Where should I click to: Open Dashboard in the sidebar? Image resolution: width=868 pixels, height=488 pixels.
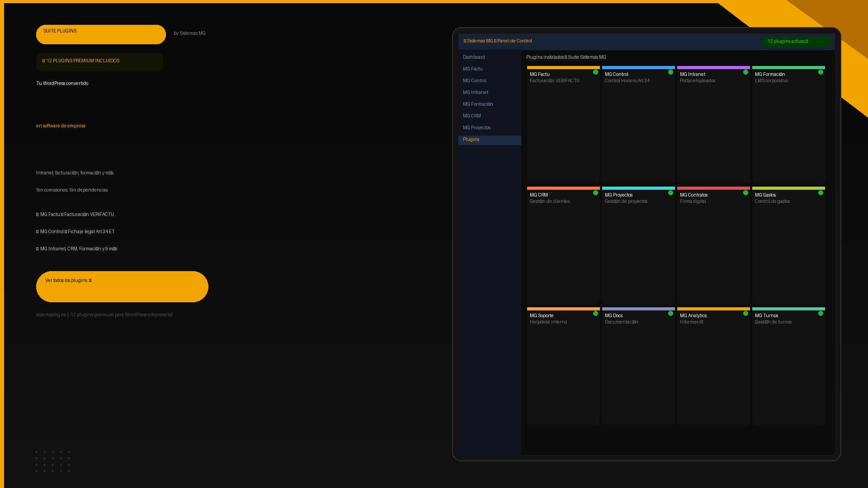tap(474, 57)
